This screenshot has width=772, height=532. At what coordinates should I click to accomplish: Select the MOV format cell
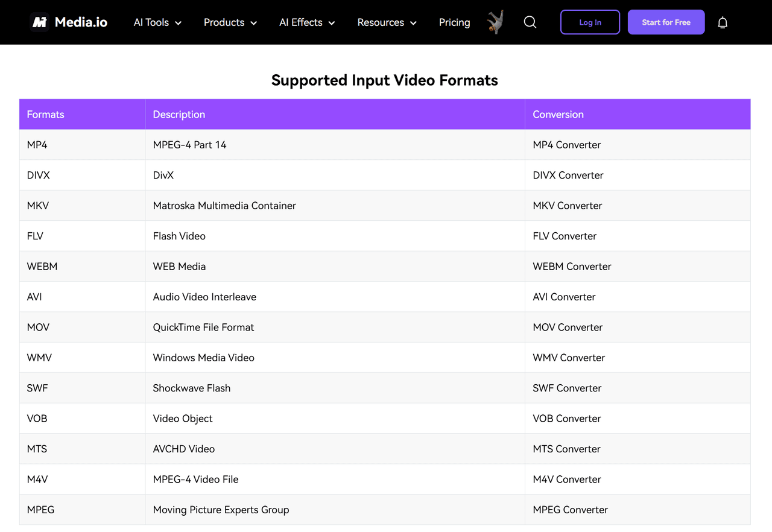(x=82, y=328)
